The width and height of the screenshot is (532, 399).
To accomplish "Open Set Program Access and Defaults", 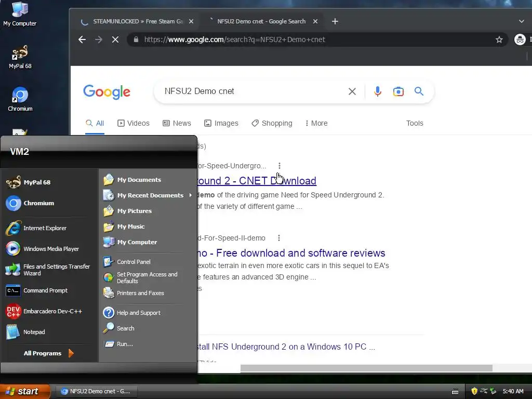I will (140, 277).
